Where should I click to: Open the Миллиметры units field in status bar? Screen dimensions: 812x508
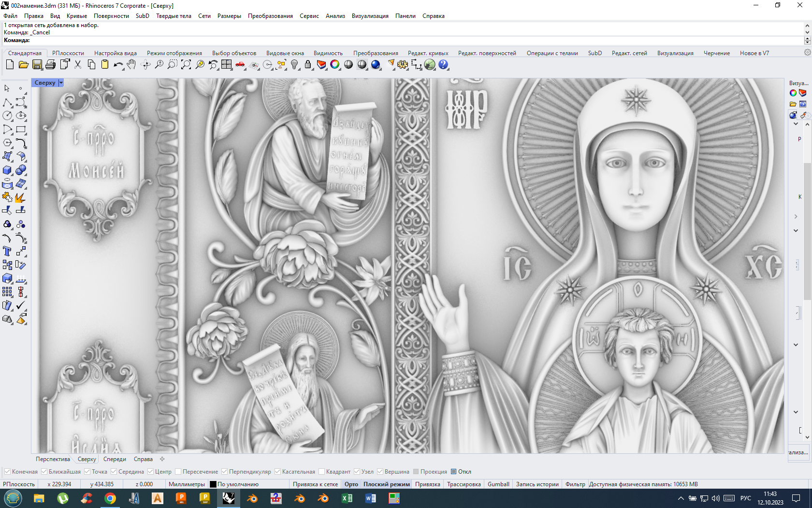187,484
